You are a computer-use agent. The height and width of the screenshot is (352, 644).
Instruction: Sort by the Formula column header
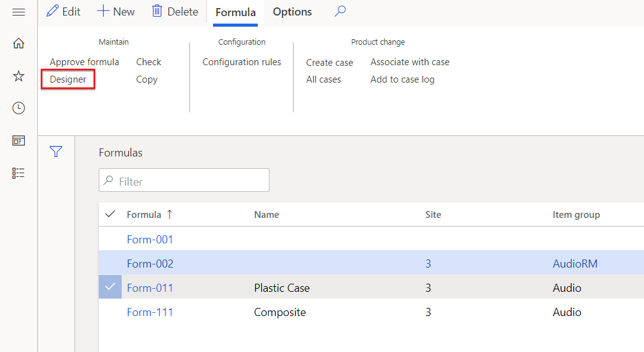(143, 214)
